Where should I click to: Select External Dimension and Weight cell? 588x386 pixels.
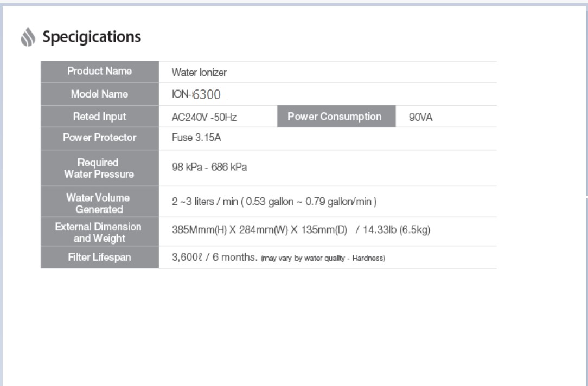click(x=100, y=231)
